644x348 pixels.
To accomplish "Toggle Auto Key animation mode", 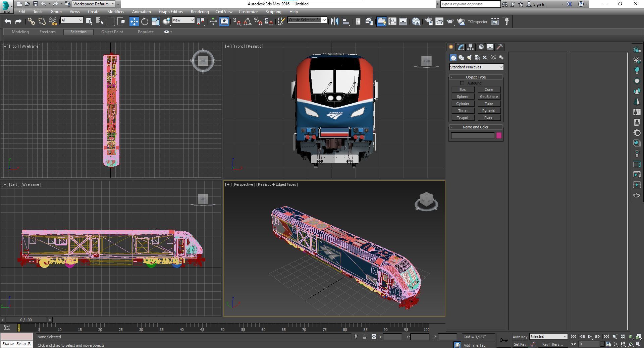I will 520,337.
